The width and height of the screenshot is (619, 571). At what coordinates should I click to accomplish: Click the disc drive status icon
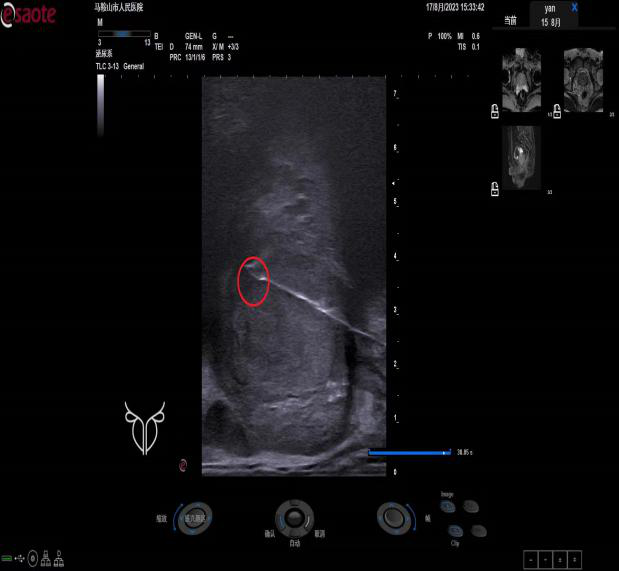(x=34, y=556)
